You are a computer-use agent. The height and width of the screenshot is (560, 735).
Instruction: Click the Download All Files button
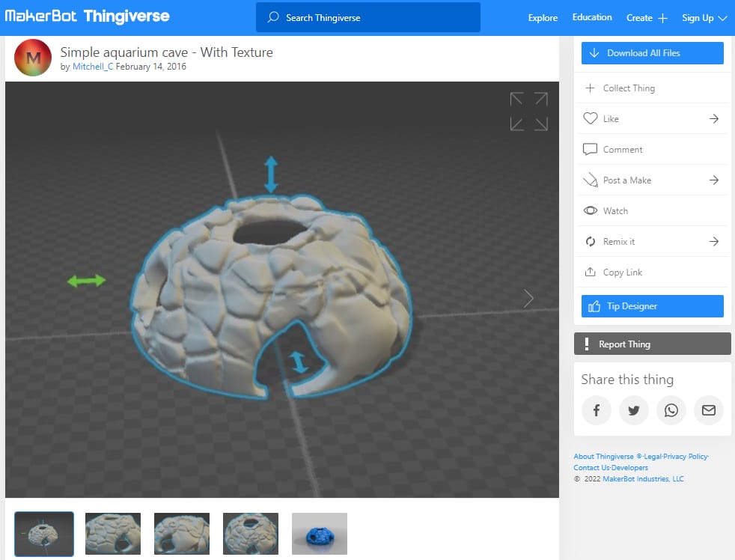point(652,52)
